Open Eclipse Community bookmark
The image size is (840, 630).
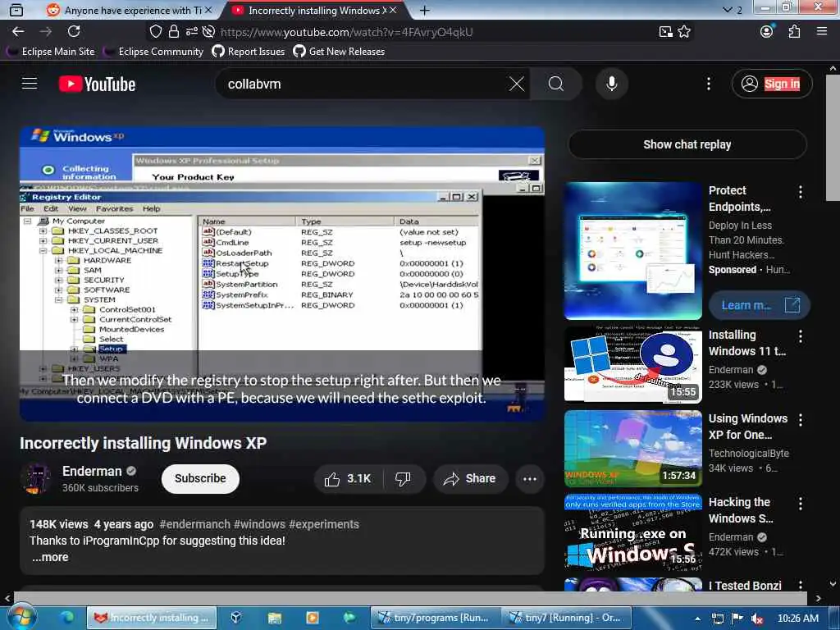point(153,52)
